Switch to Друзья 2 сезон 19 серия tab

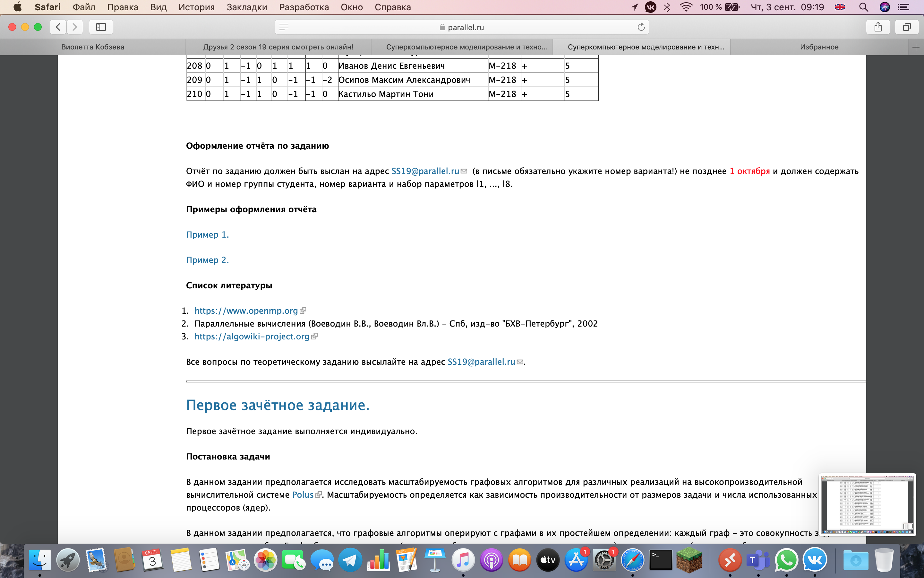pyautogui.click(x=278, y=47)
